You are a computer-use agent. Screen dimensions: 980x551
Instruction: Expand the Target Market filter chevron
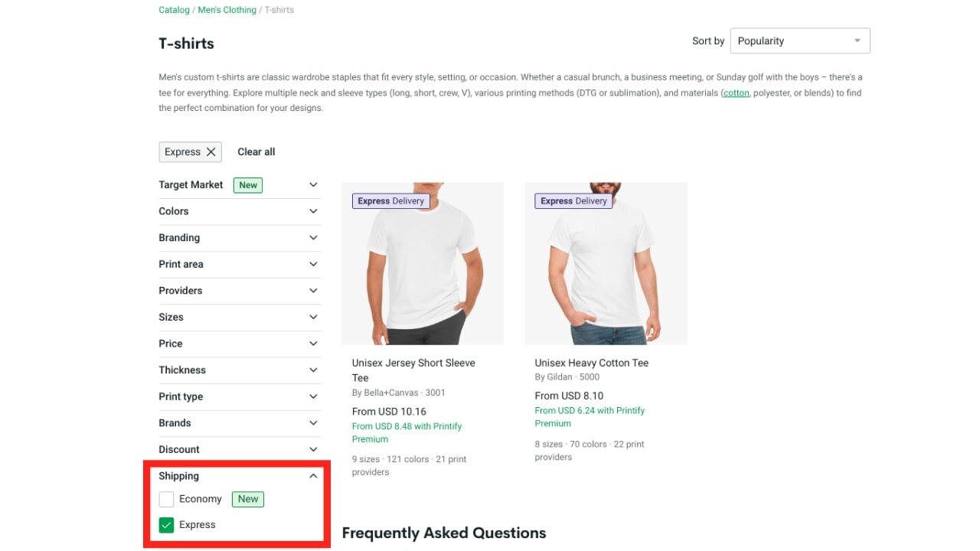tap(313, 184)
